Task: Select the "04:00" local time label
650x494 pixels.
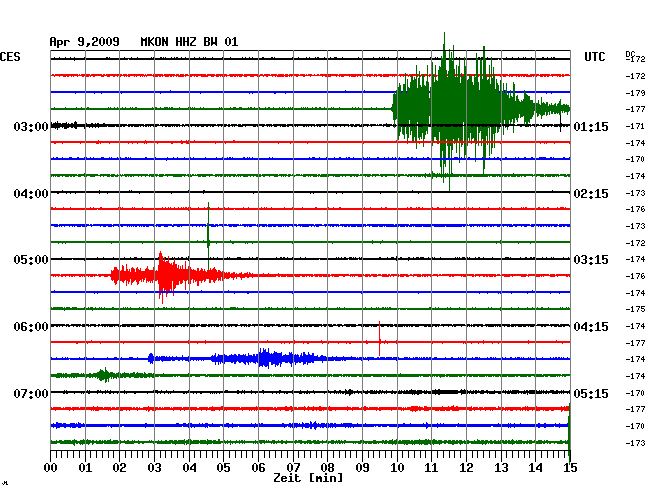Action: click(x=31, y=194)
